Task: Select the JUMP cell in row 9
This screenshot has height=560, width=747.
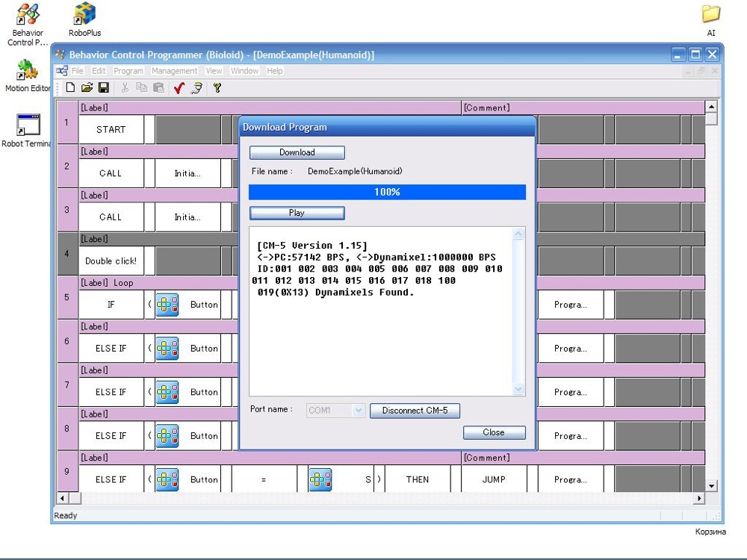Action: click(x=494, y=479)
